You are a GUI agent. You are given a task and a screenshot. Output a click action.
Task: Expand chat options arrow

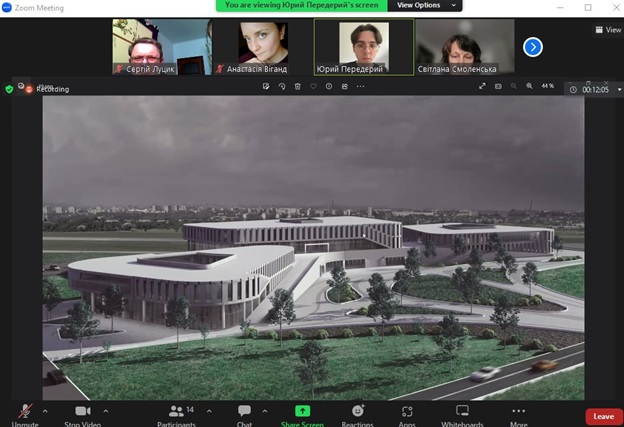[x=265, y=411]
